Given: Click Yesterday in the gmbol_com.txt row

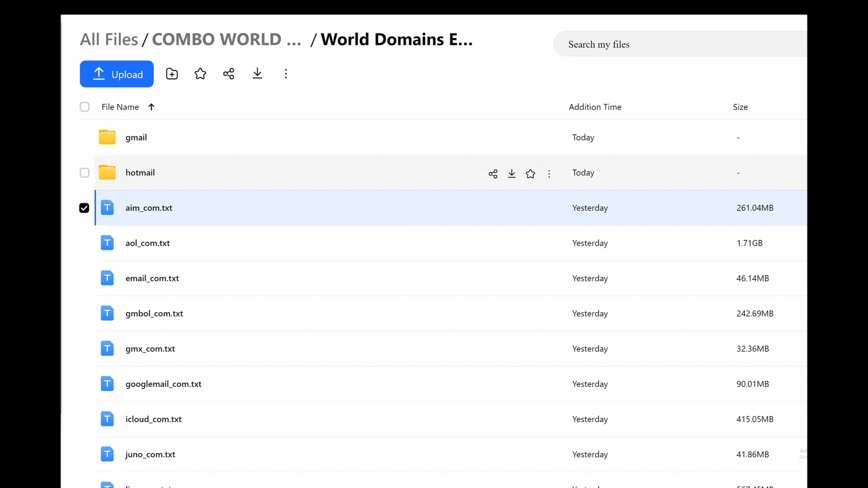Looking at the screenshot, I should [x=590, y=314].
